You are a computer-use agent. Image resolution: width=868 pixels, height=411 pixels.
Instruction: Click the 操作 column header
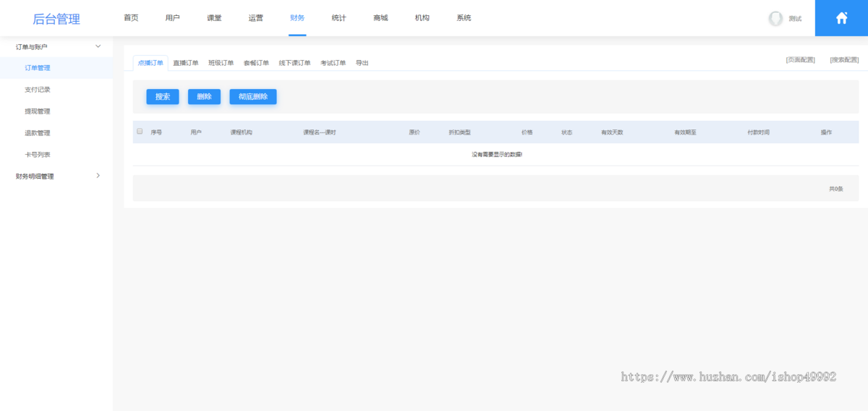(826, 132)
